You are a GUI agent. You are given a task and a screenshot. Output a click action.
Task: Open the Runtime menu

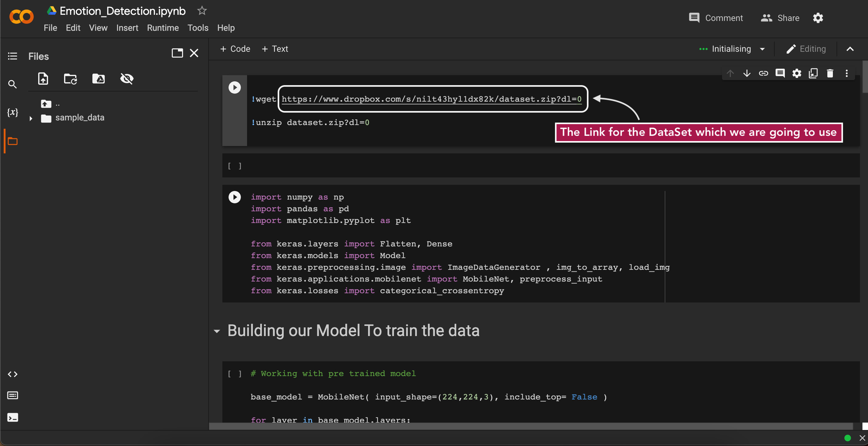click(x=163, y=28)
